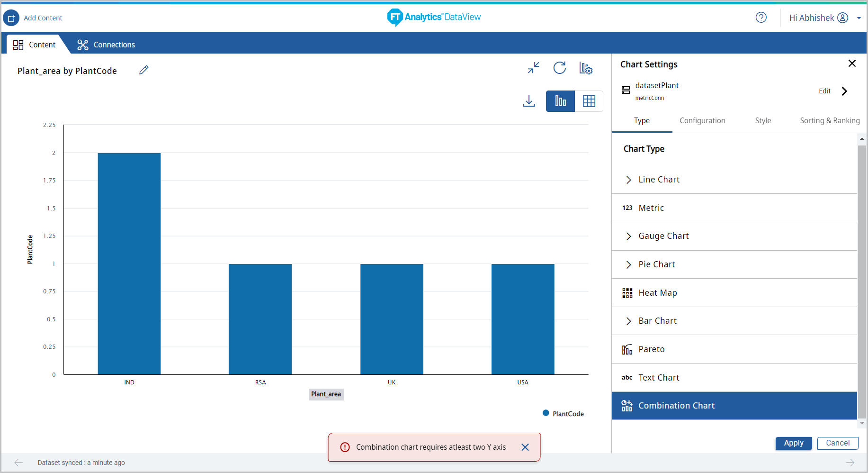The image size is (868, 473).
Task: Expand the Bar Chart options
Action: coord(628,321)
